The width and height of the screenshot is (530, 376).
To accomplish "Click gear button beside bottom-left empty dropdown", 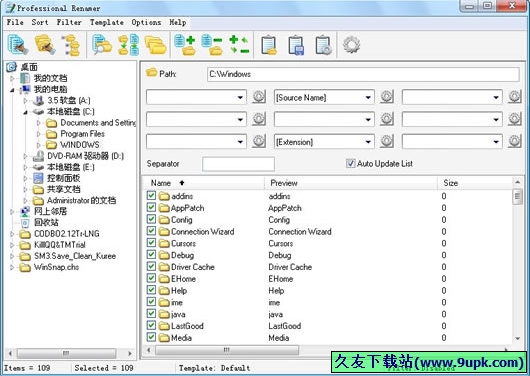I will pos(259,141).
